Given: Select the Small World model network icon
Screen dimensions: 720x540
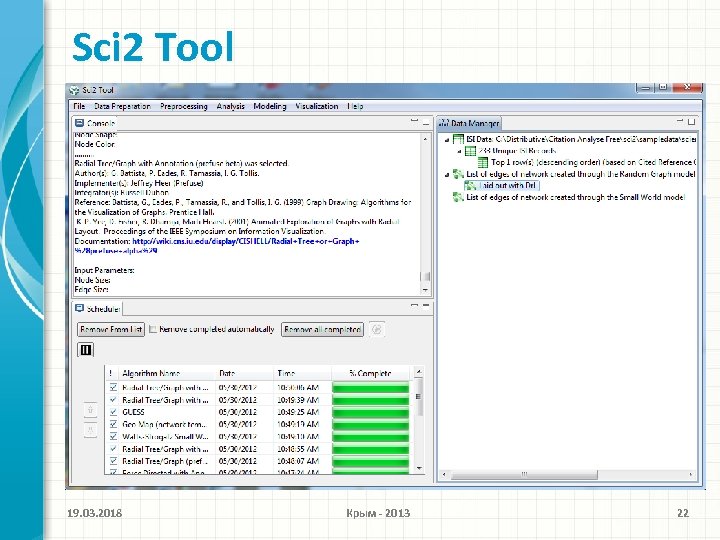Looking at the screenshot, I should point(458,197).
